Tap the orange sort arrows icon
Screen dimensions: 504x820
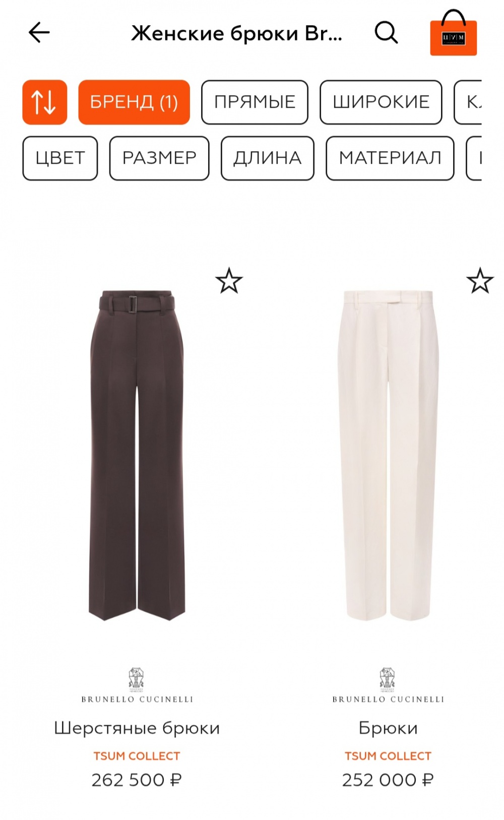point(45,102)
